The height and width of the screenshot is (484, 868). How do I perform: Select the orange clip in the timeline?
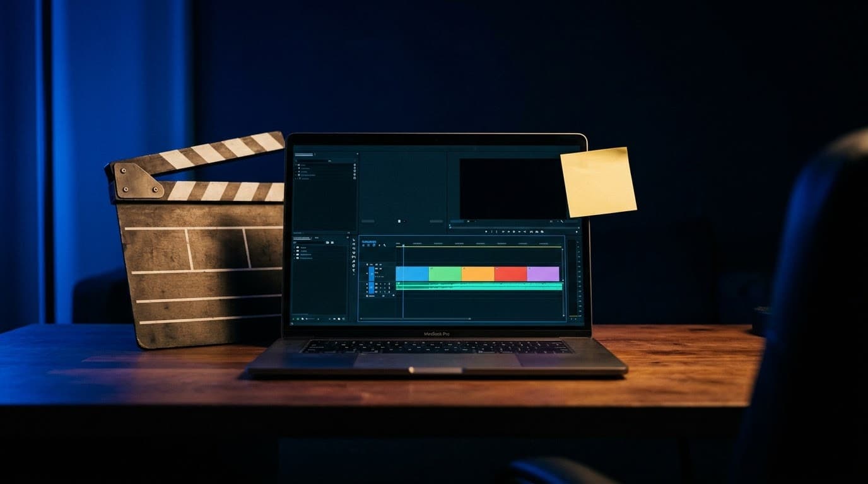pyautogui.click(x=478, y=274)
